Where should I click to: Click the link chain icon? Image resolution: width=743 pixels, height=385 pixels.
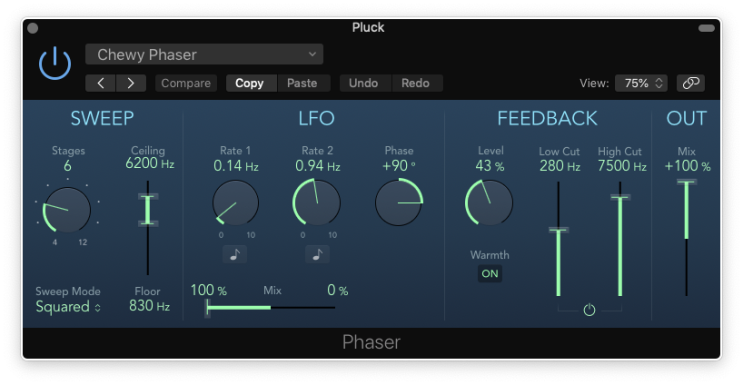pyautogui.click(x=690, y=83)
